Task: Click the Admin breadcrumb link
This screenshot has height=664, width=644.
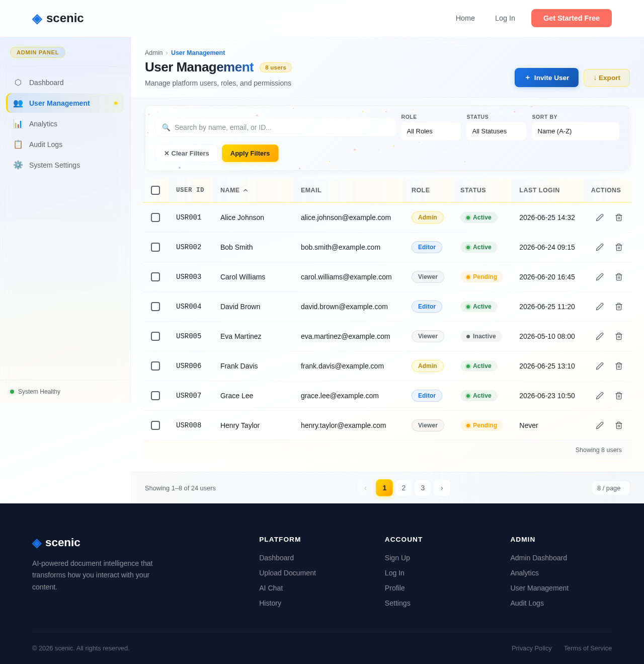Action: [154, 53]
